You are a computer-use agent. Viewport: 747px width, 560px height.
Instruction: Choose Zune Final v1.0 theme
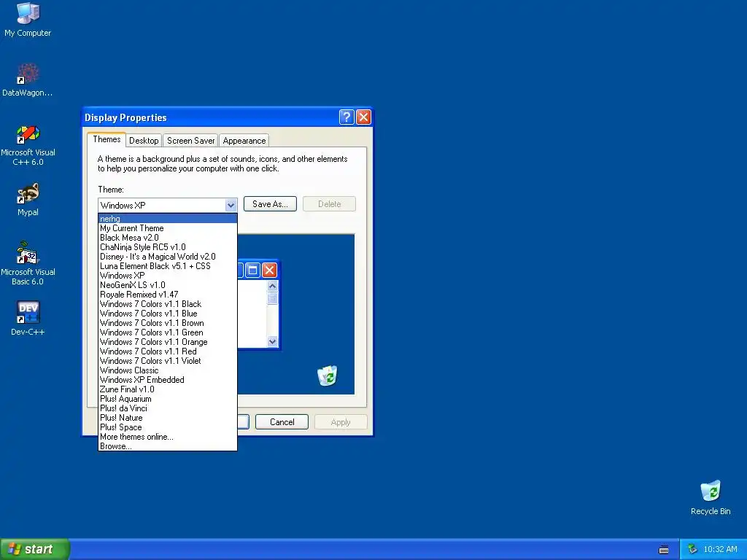(167, 389)
